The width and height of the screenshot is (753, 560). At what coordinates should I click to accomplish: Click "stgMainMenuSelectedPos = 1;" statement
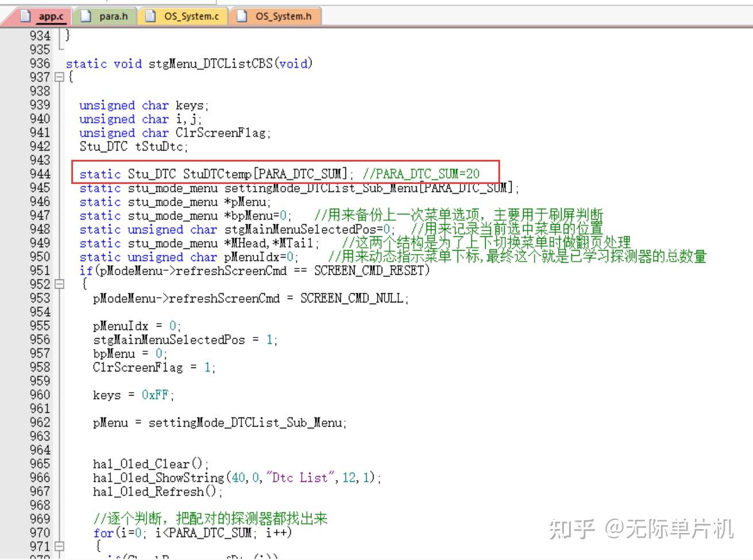[x=185, y=339]
